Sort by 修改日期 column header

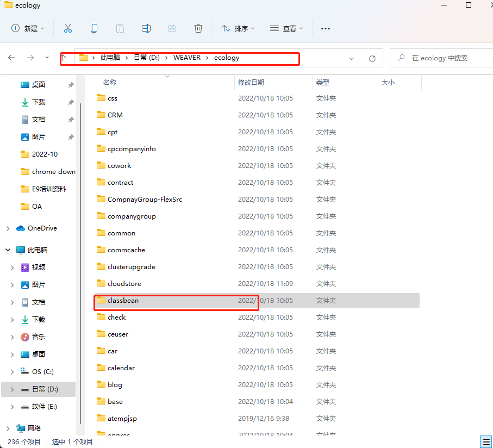(251, 83)
